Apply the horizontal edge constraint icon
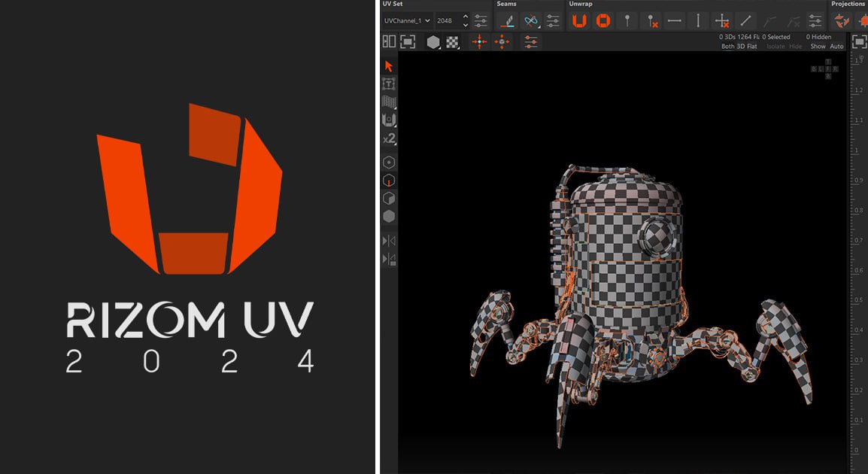Screen dimensions: 868x474 coord(674,21)
